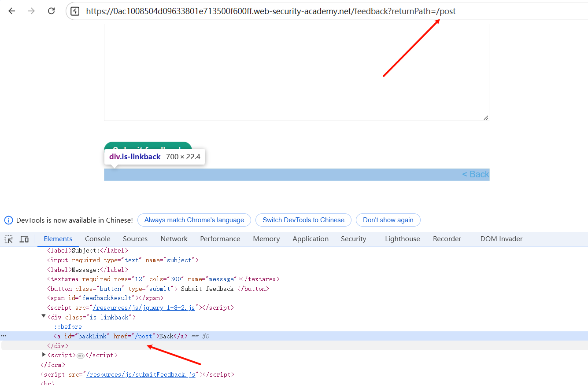This screenshot has width=588, height=385.
Task: Follow the "< Back" link on page
Action: coord(476,174)
